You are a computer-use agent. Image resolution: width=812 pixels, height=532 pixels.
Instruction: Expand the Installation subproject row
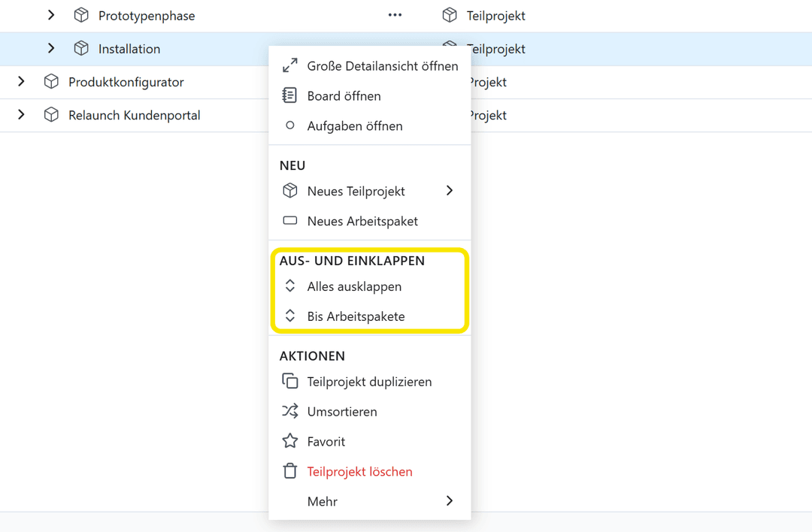coord(51,49)
